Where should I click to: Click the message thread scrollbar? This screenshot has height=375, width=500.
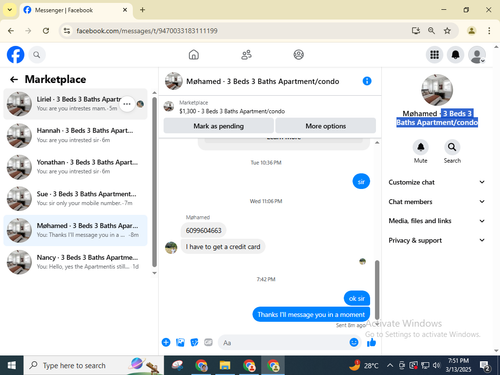coord(377,289)
